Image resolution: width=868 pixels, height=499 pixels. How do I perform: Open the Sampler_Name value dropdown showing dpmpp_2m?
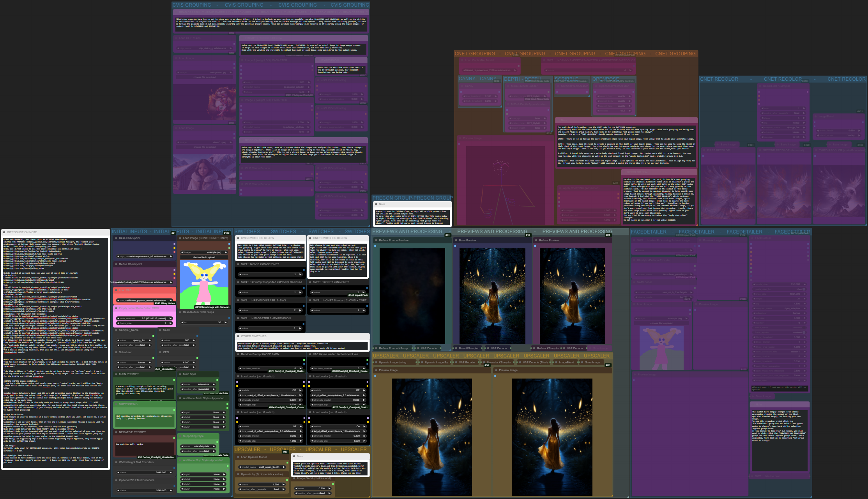click(134, 340)
